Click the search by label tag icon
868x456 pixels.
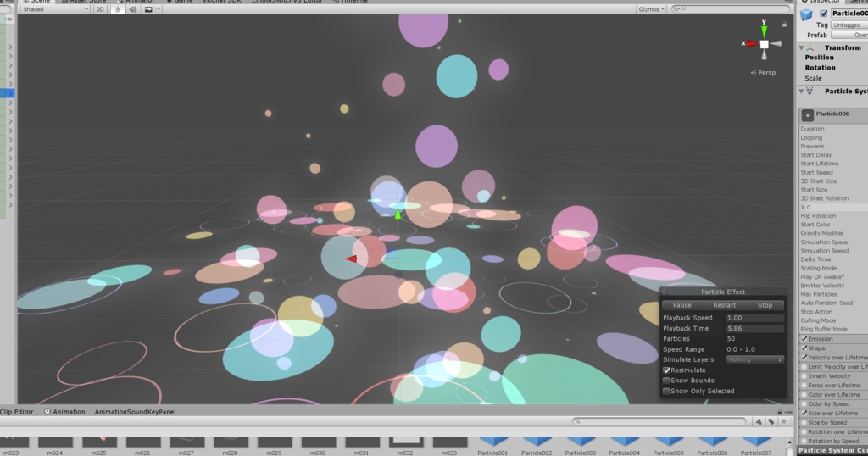pos(771,422)
